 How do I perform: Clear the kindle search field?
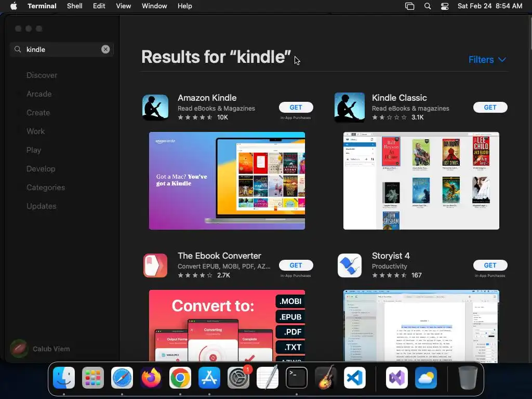click(x=105, y=49)
